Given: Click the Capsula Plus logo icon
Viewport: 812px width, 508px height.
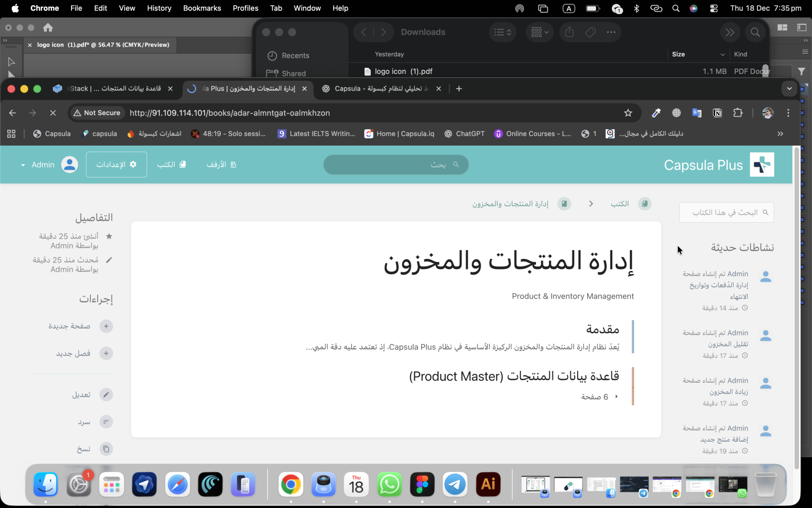Looking at the screenshot, I should tap(762, 164).
